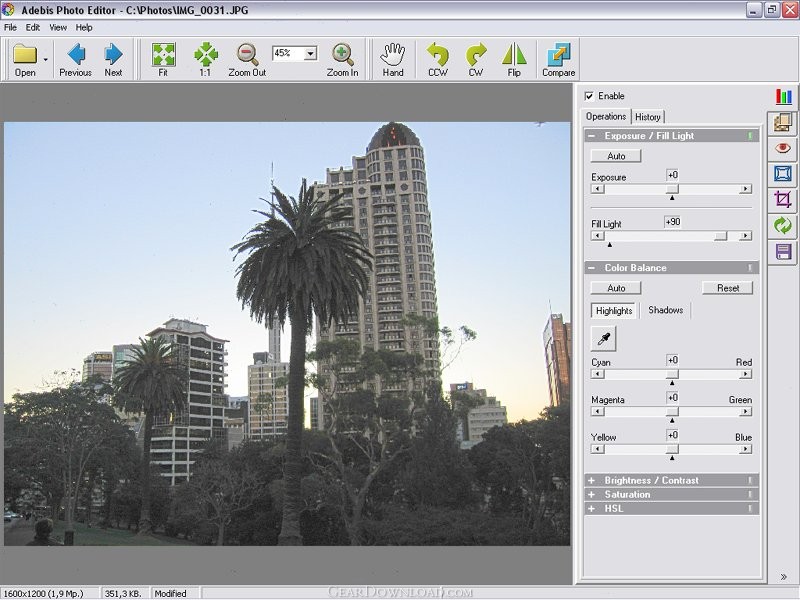
Task: Click the Compare icon in toolbar
Action: [x=558, y=55]
